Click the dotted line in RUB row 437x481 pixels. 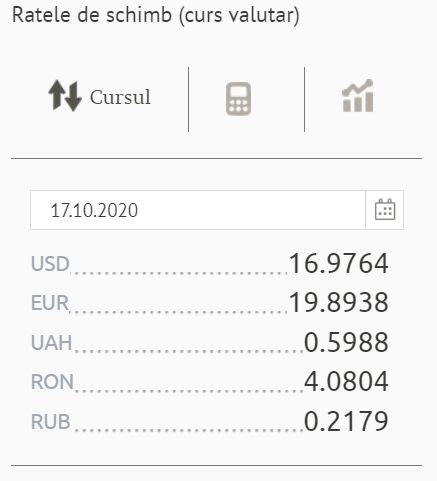pyautogui.click(x=188, y=431)
